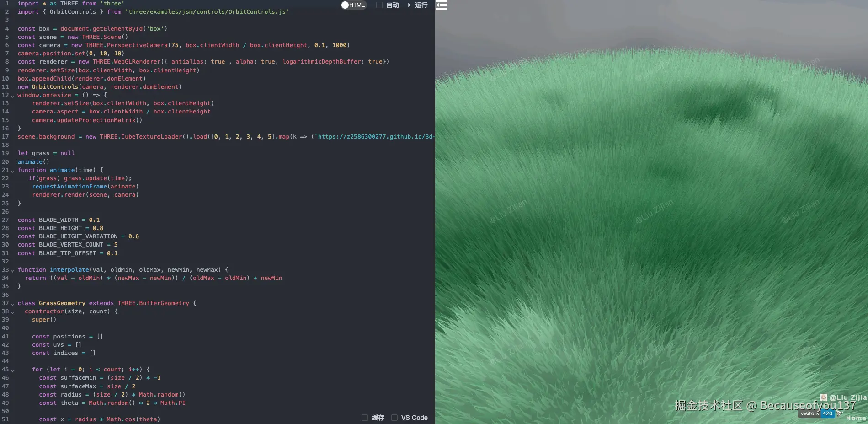Click 'surfaceMin' variable on line 46
Viewport: 868px width, 424px height.
click(x=78, y=378)
